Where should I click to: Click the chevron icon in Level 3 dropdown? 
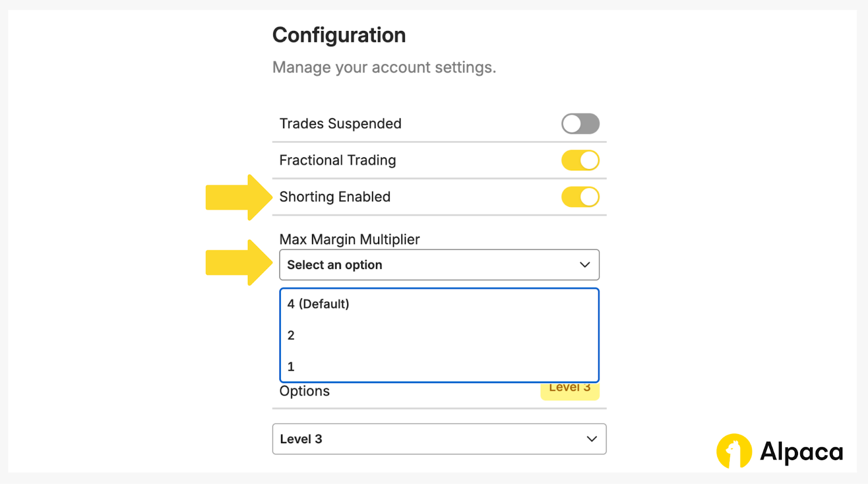click(x=591, y=439)
